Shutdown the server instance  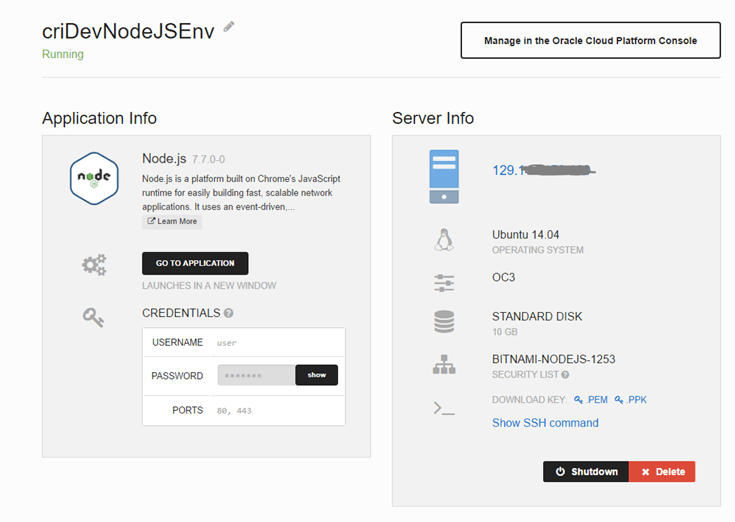tap(585, 472)
